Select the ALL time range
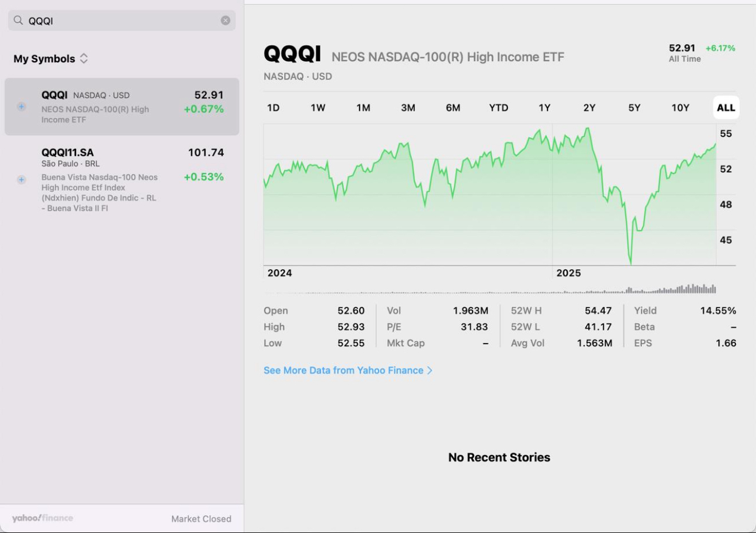The height and width of the screenshot is (533, 756). tap(726, 108)
